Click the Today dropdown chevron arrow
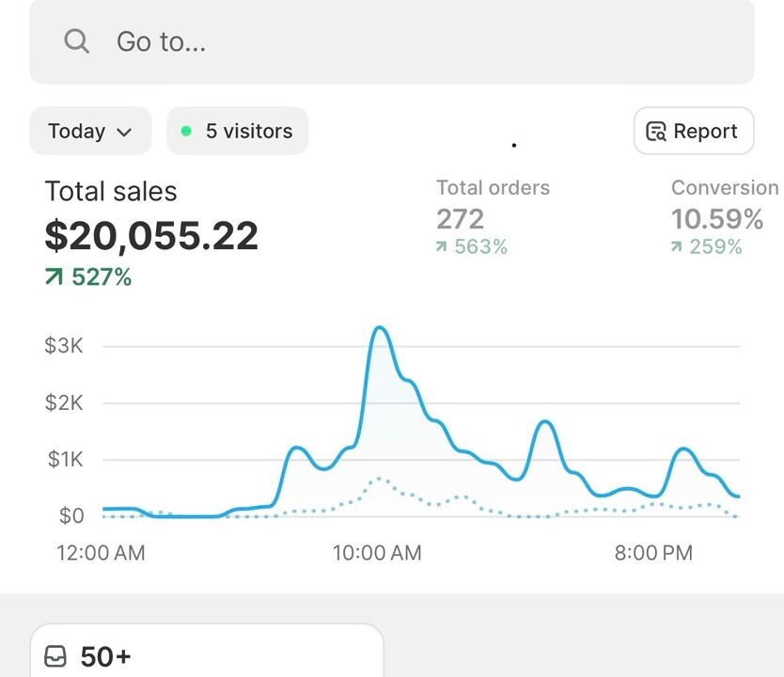 (123, 132)
